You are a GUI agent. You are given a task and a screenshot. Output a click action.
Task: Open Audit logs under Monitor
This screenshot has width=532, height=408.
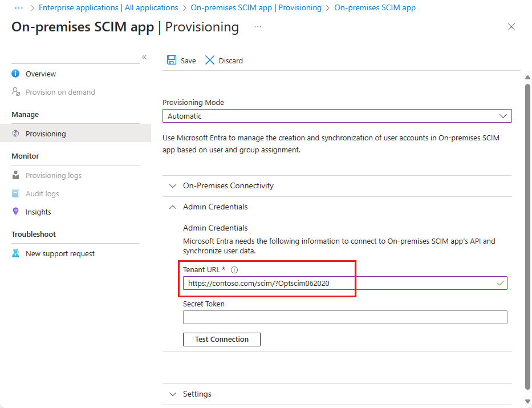[x=42, y=193]
